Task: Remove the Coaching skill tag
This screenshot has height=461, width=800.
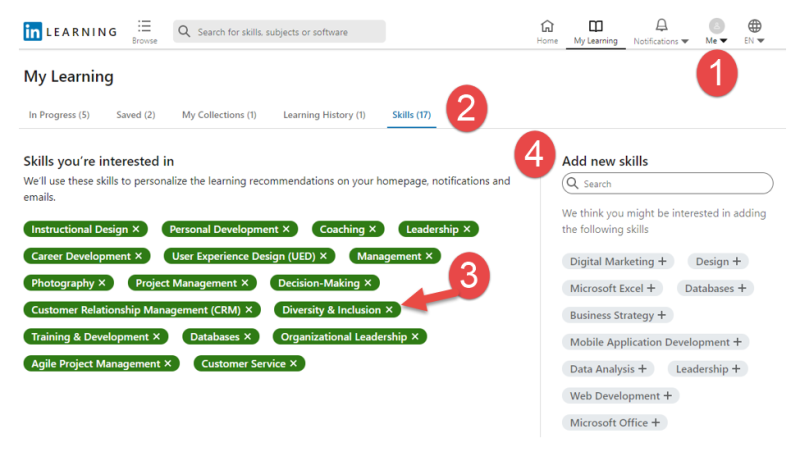Action: coord(373,230)
